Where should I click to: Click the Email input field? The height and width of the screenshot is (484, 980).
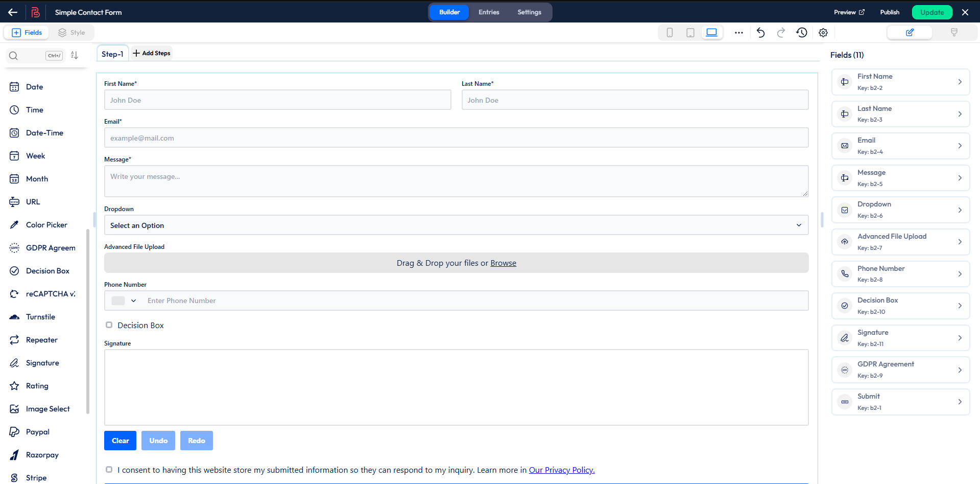[456, 138]
